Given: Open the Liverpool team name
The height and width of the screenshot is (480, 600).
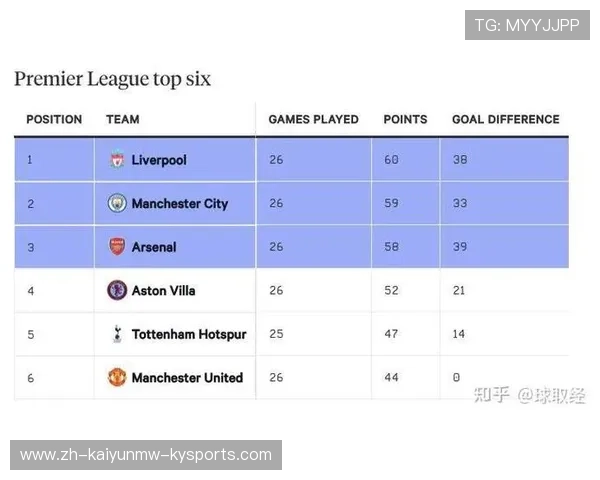Looking at the screenshot, I should click(x=159, y=160).
